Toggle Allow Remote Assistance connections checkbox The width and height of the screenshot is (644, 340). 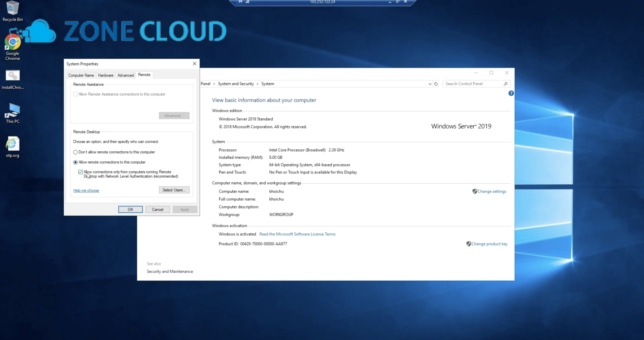[75, 94]
